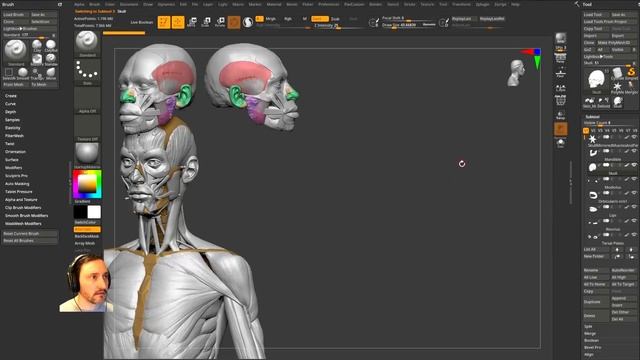Click Reset Current Brush button
This screenshot has width=640, height=360.
tap(30, 233)
